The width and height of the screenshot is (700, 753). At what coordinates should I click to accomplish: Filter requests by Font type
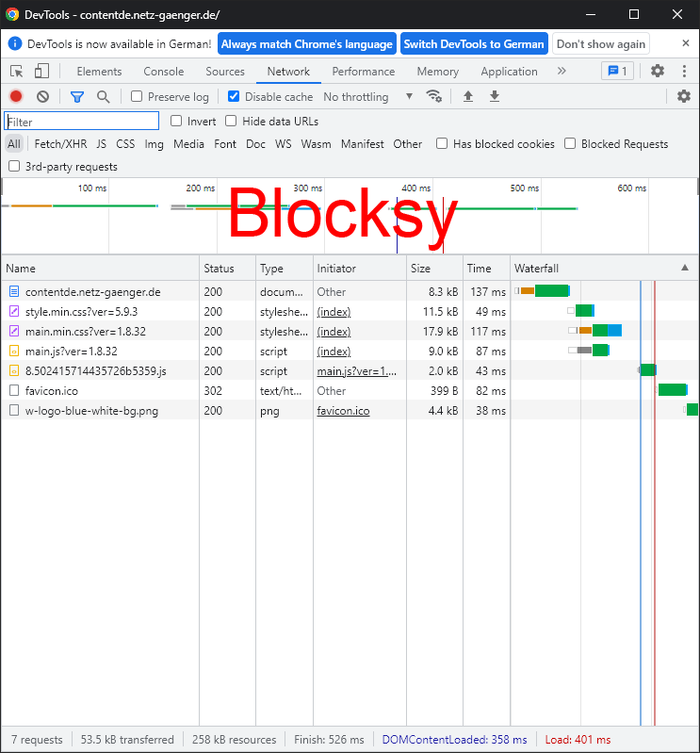coord(225,143)
